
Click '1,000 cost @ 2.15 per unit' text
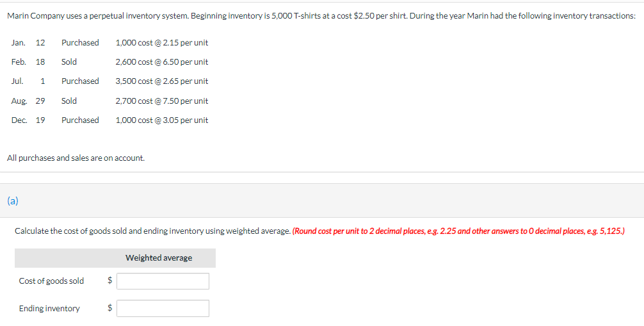[162, 43]
